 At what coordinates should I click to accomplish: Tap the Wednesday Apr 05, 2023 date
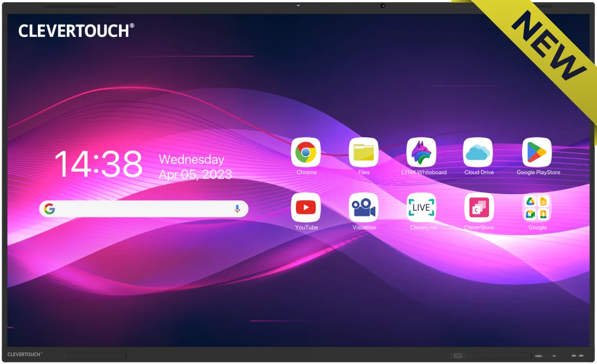point(195,167)
